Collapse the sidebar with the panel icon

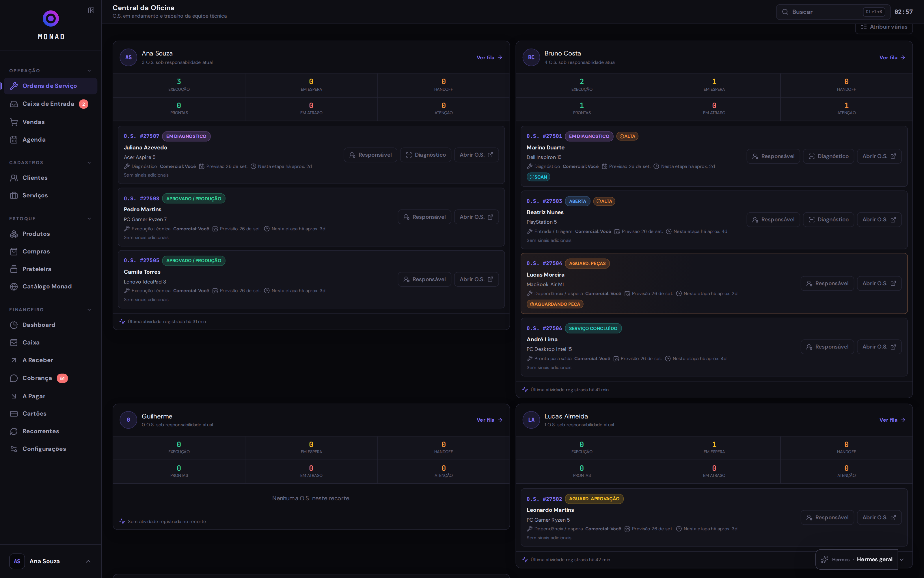[x=91, y=10]
